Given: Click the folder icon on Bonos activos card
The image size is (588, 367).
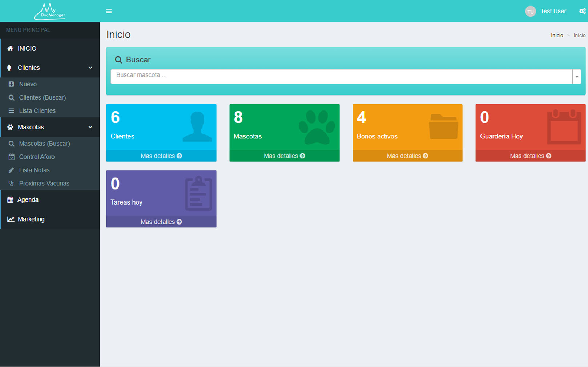Looking at the screenshot, I should (443, 127).
